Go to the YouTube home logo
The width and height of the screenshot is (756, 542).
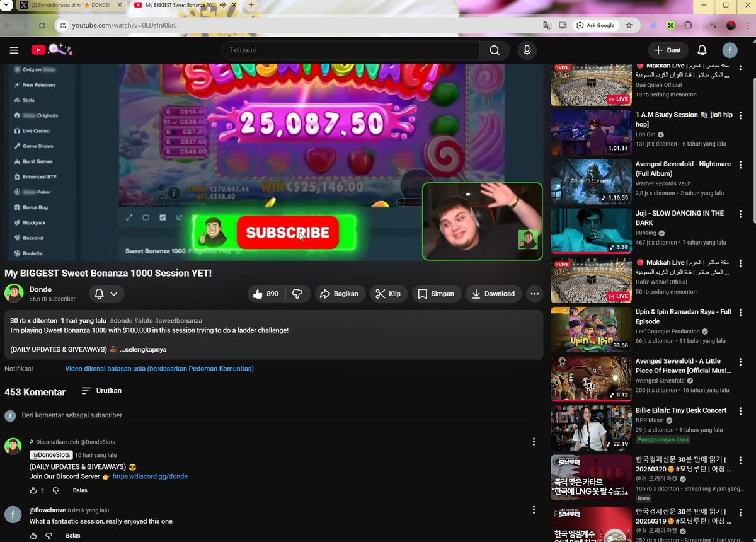point(52,50)
